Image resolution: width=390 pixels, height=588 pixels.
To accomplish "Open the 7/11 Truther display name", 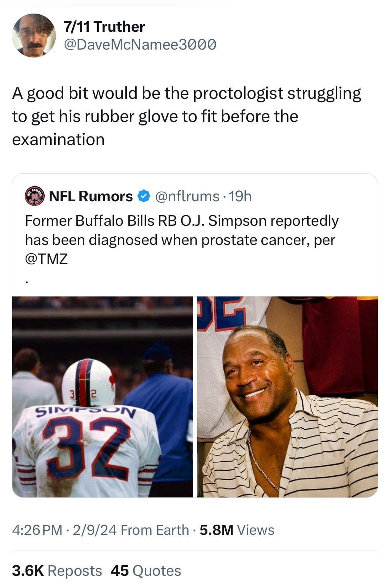I will 104,27.
